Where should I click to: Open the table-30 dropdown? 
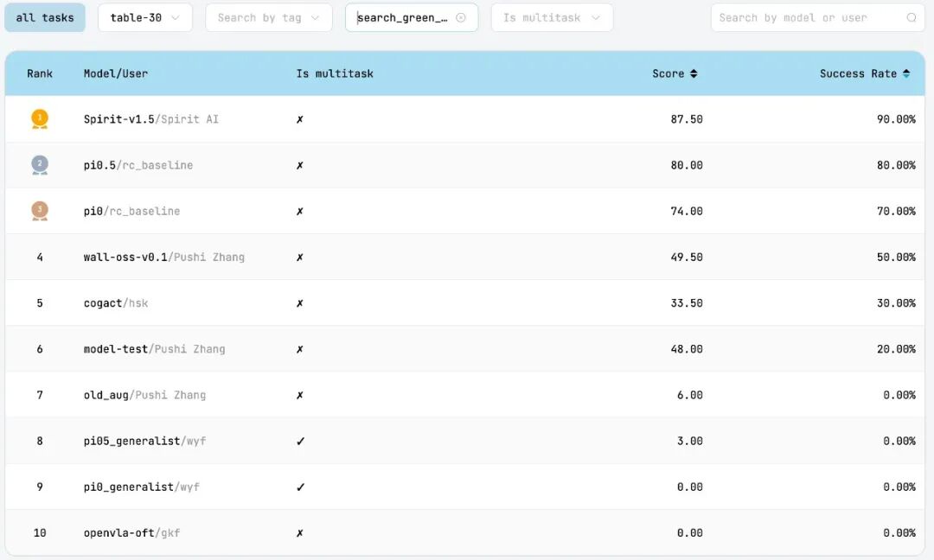144,17
